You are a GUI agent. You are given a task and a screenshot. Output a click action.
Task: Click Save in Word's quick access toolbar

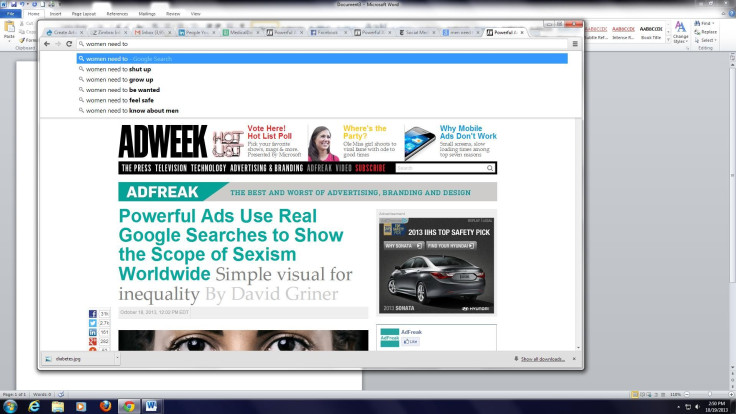click(x=14, y=4)
